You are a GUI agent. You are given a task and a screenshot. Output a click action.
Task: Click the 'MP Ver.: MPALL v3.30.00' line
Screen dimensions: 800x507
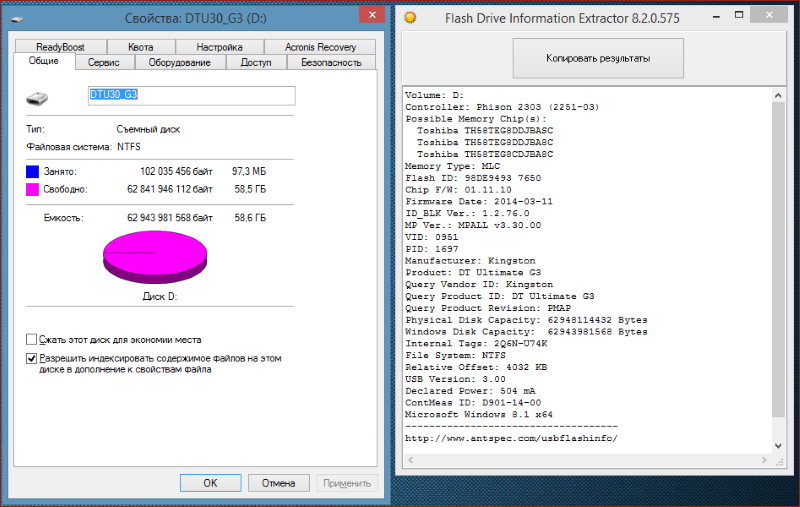(473, 225)
